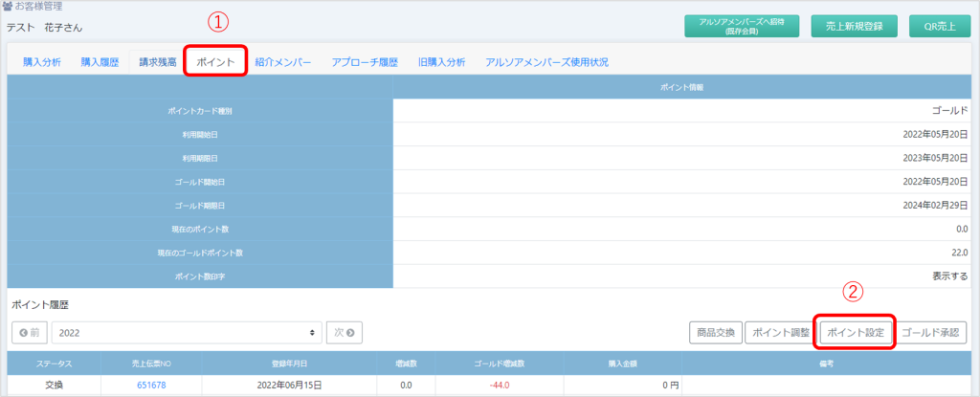Viewport: 980px width, 397px height.
Task: Click the ポイント調整 button
Action: click(x=778, y=333)
